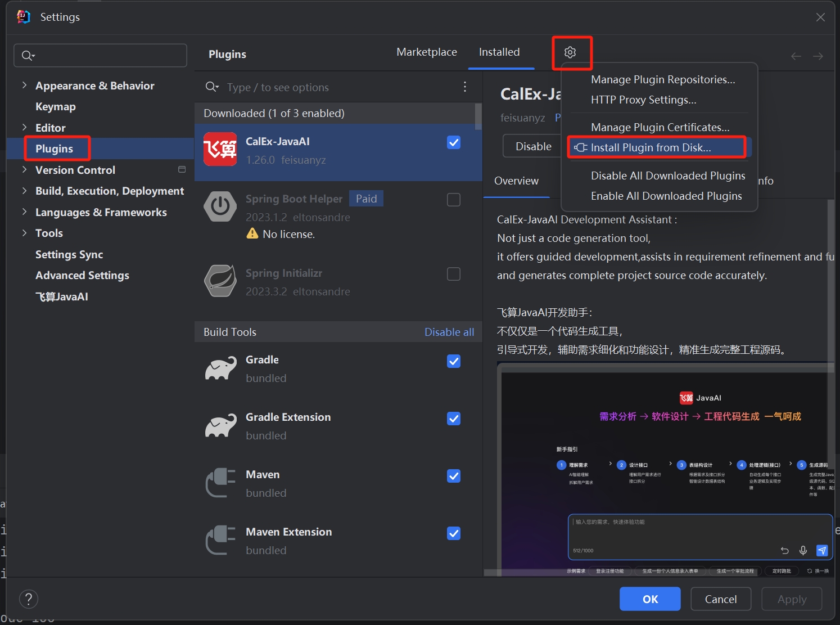Image resolution: width=840 pixels, height=625 pixels.
Task: Enable the Spring Initializr checkbox
Action: [x=454, y=274]
